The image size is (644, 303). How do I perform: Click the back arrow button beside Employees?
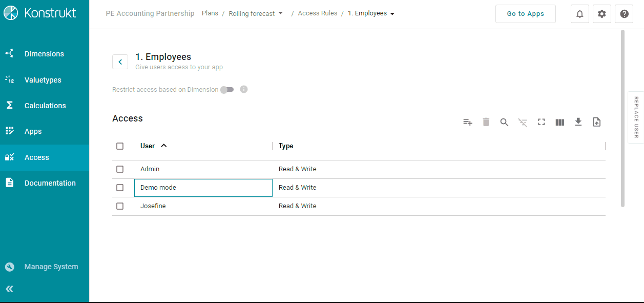pyautogui.click(x=120, y=62)
